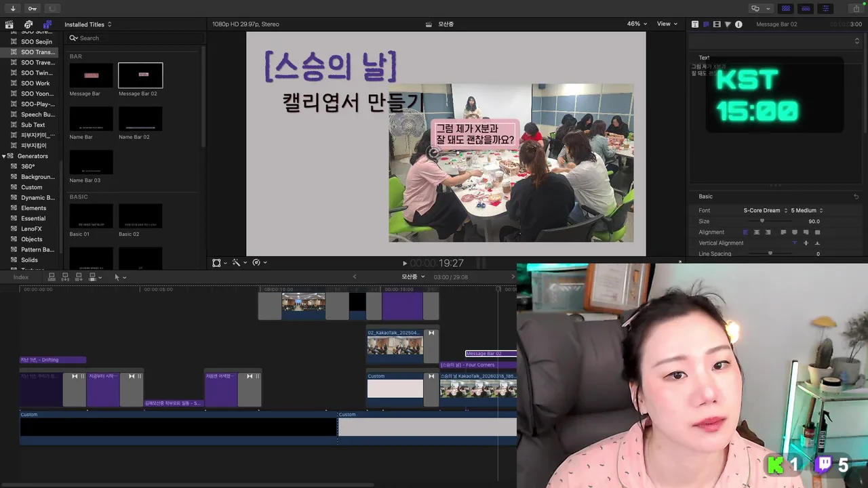Set vertical alignment to middle
The width and height of the screenshot is (868, 488).
tap(806, 243)
